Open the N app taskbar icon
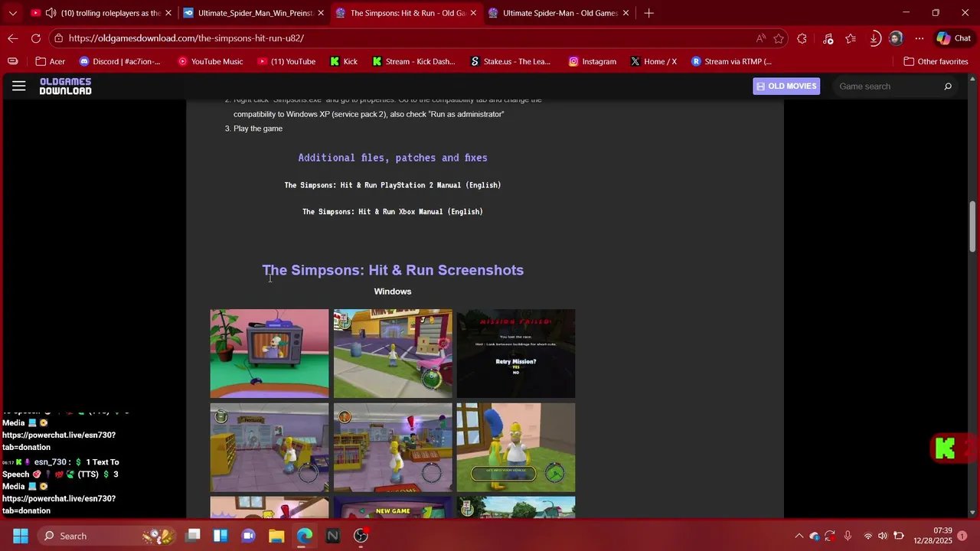The height and width of the screenshot is (551, 980). coord(332,536)
